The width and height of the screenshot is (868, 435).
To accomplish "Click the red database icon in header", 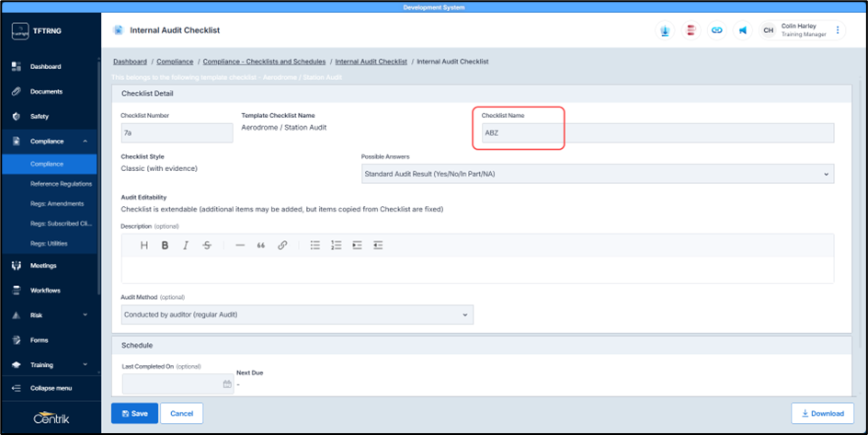I will tap(691, 30).
